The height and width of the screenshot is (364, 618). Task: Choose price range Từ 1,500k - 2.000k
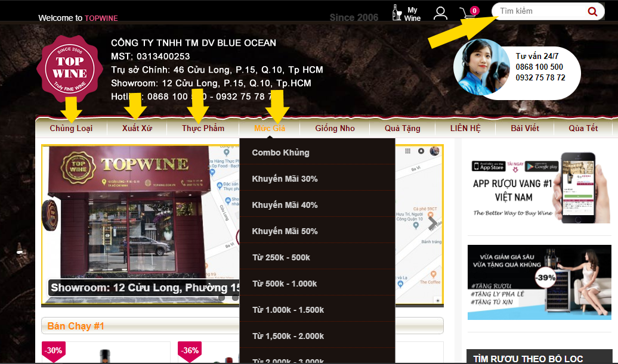[x=317, y=336]
